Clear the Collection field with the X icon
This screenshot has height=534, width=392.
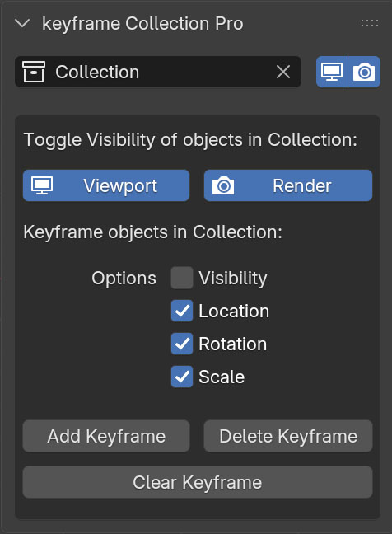pyautogui.click(x=283, y=73)
